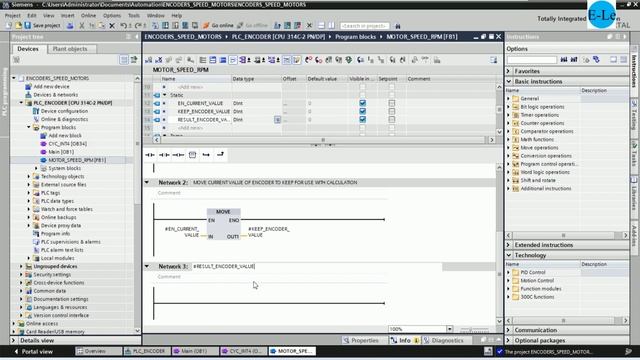The height and width of the screenshot is (360, 640).
Task: Collapse the Program blocks folder
Action: 29,127
